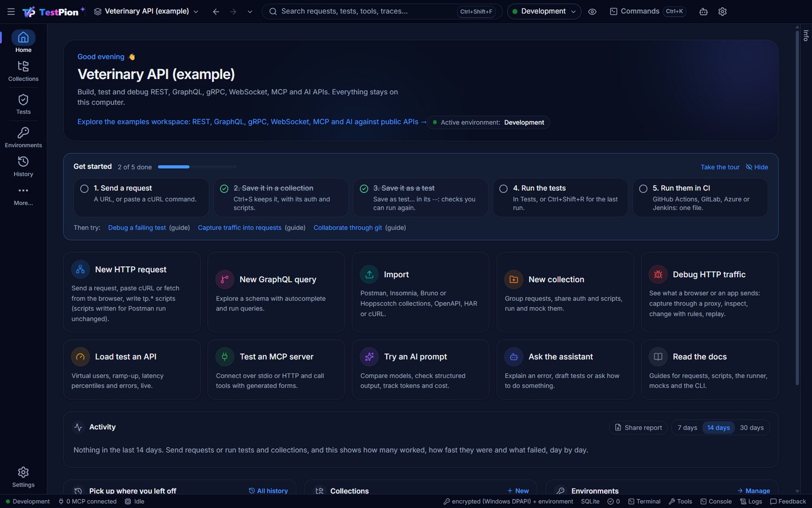Click the New GraphQL query card icon

click(x=225, y=279)
